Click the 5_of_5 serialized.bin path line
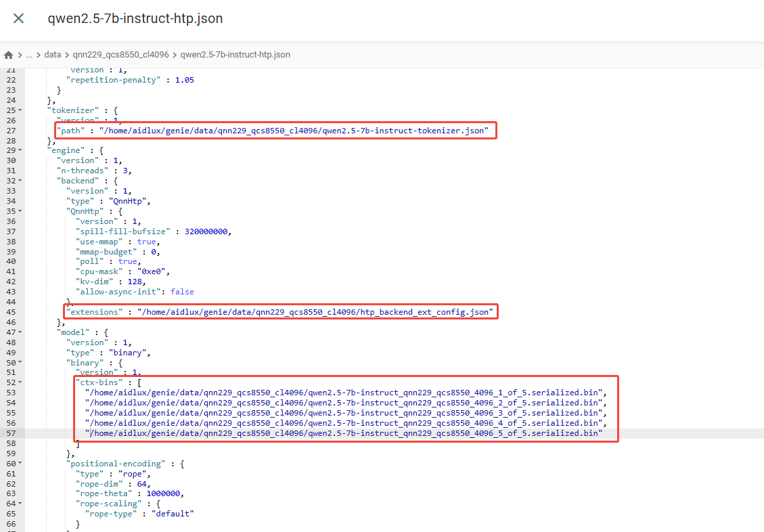Image resolution: width=764 pixels, height=532 pixels. (x=345, y=433)
